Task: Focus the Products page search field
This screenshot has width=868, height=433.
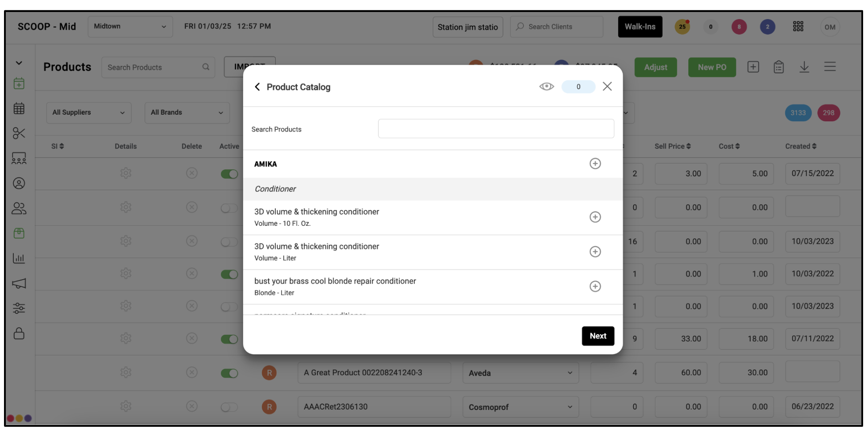Action: click(x=158, y=68)
